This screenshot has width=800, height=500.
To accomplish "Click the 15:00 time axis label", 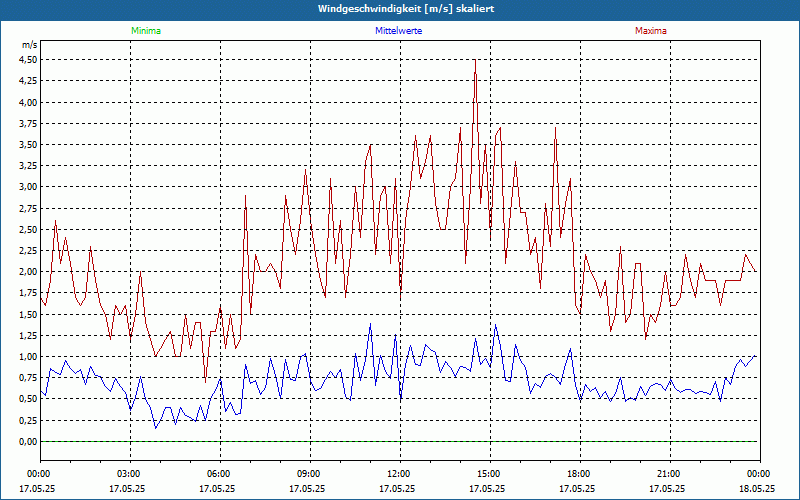I will pyautogui.click(x=489, y=474).
